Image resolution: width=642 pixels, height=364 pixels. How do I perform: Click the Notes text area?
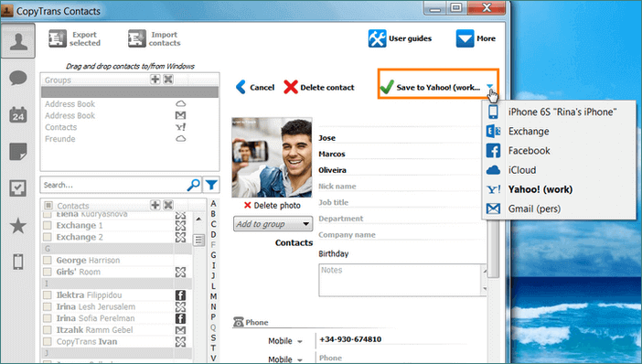(x=401, y=280)
